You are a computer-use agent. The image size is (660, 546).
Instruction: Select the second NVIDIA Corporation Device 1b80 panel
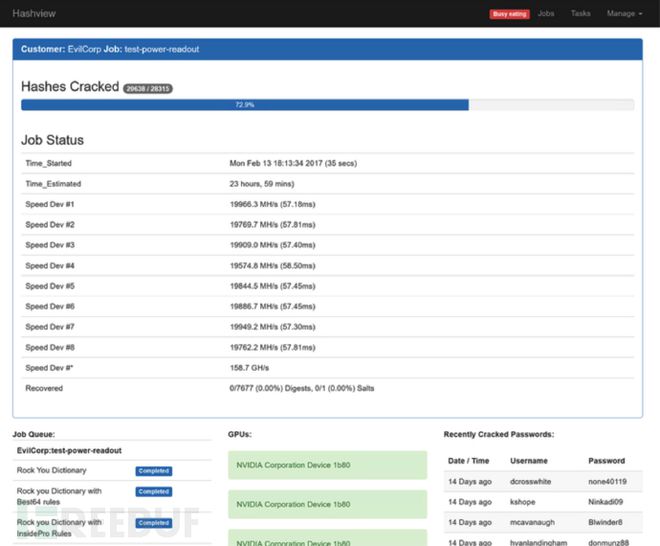[x=327, y=504]
